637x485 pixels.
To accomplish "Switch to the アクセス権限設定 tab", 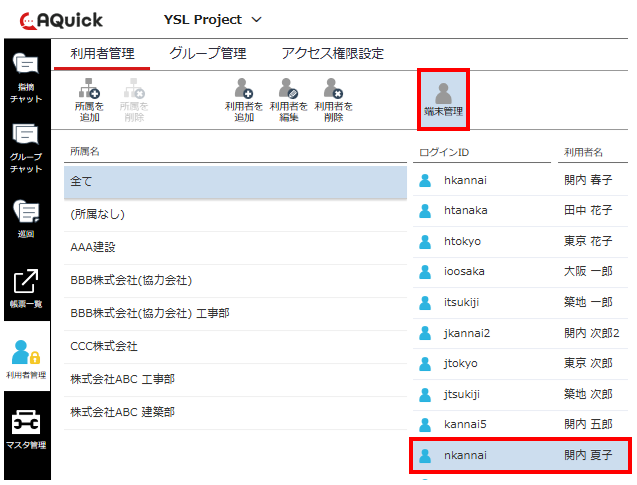I will click(x=332, y=54).
